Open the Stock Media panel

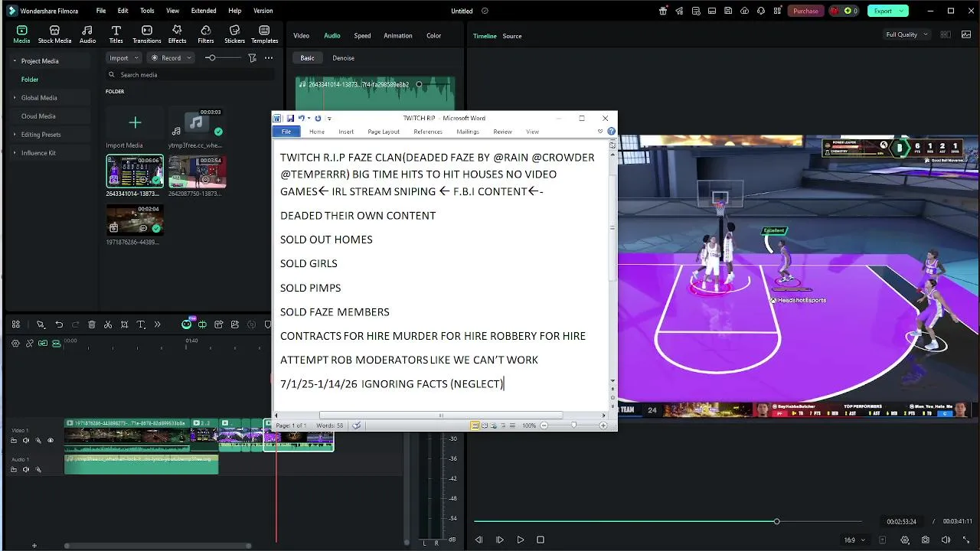coord(54,34)
